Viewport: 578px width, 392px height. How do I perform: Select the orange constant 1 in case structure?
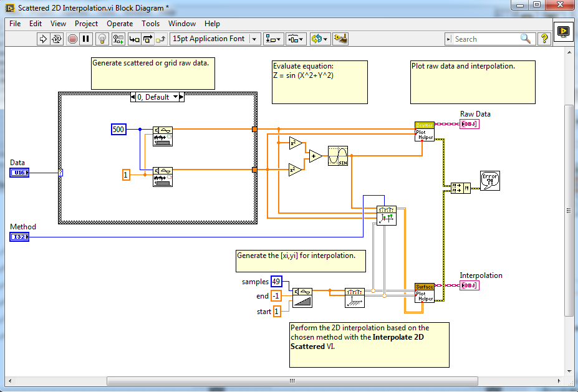(126, 174)
